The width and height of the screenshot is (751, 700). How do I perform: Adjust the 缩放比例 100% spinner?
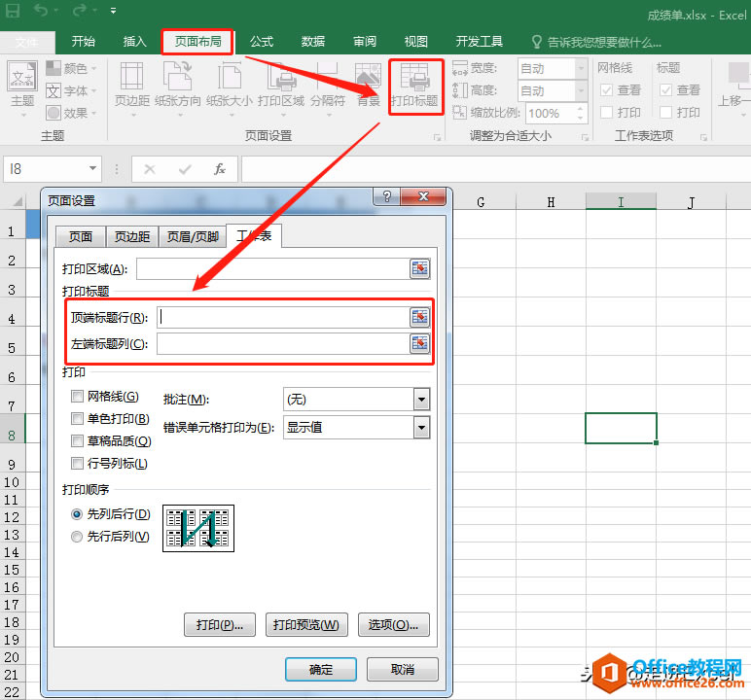pyautogui.click(x=580, y=114)
